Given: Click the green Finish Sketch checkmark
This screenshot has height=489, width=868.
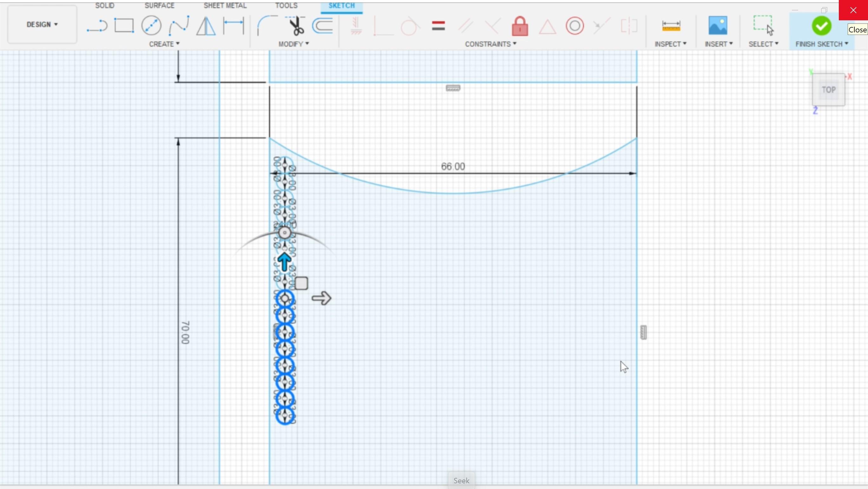Looking at the screenshot, I should point(821,26).
